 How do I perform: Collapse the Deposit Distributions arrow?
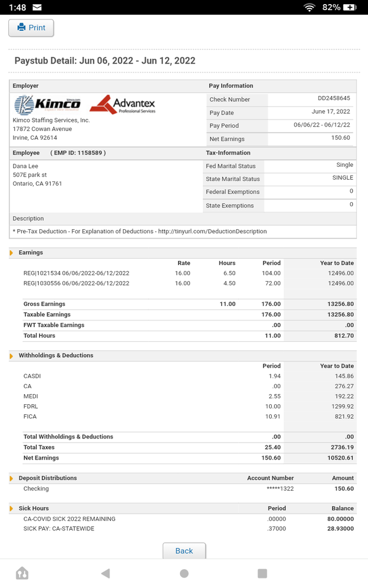11,478
